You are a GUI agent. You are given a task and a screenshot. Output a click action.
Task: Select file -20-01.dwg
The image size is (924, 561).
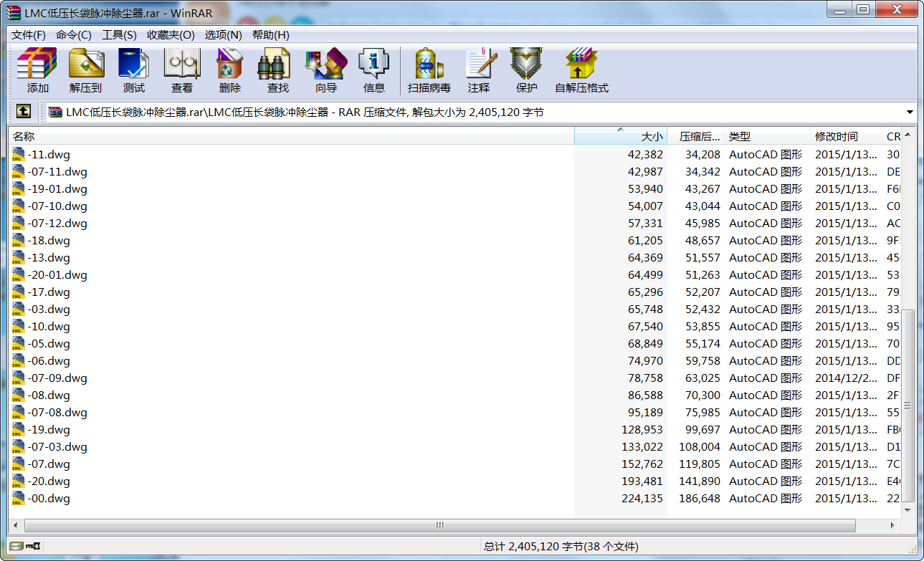(57, 274)
